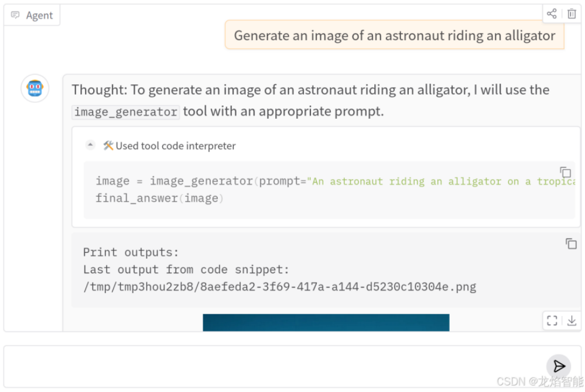Click the trash icon to clear chat
The image size is (585, 392).
coord(572,14)
